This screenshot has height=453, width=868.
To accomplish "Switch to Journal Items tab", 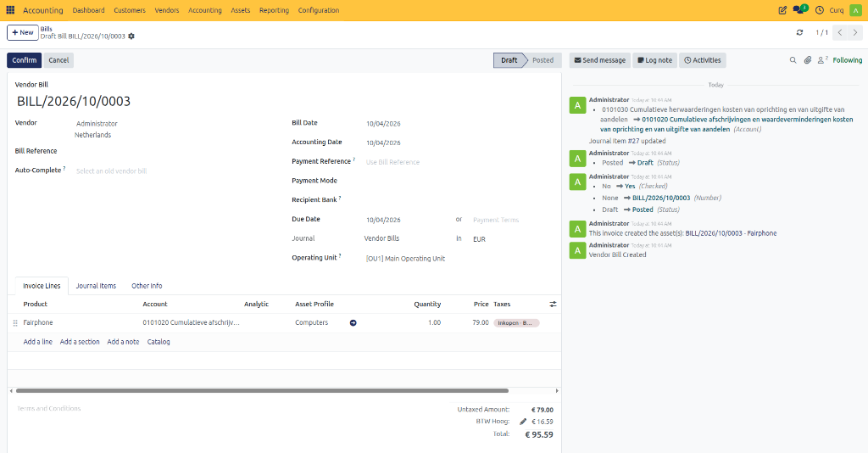I will coord(96,286).
